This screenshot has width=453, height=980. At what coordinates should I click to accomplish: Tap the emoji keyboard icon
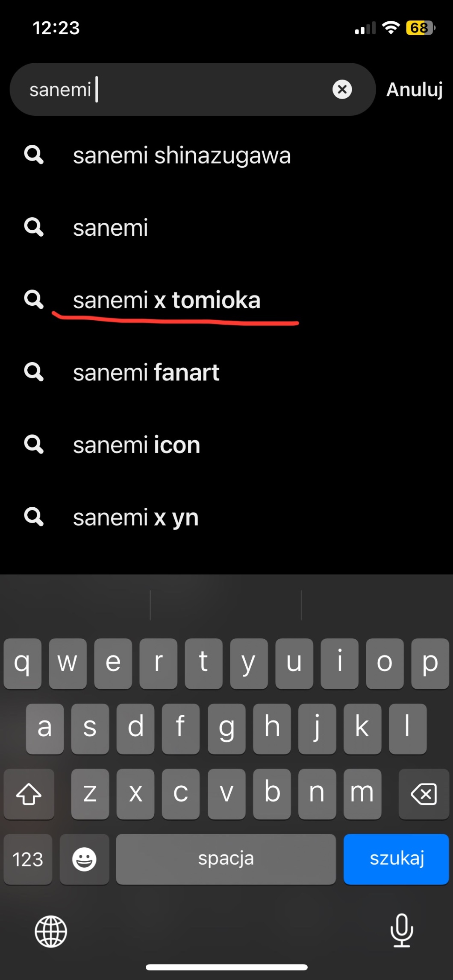tap(84, 859)
